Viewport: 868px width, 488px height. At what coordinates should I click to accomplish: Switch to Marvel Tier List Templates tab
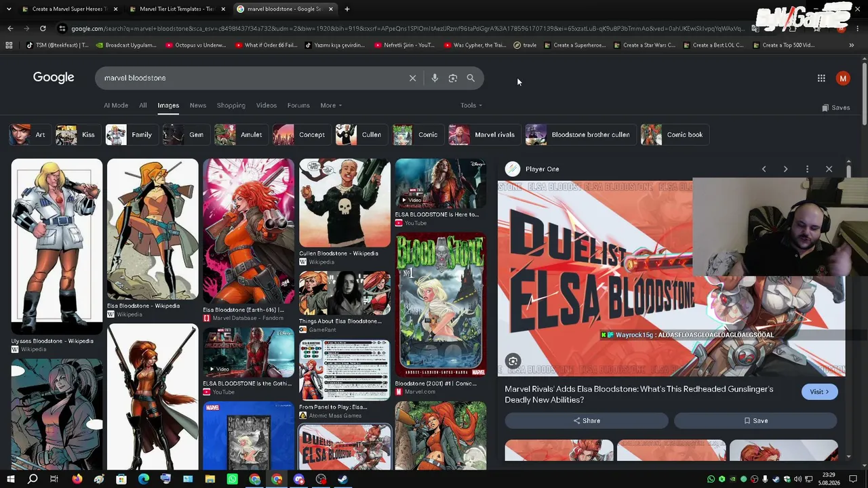coord(176,9)
